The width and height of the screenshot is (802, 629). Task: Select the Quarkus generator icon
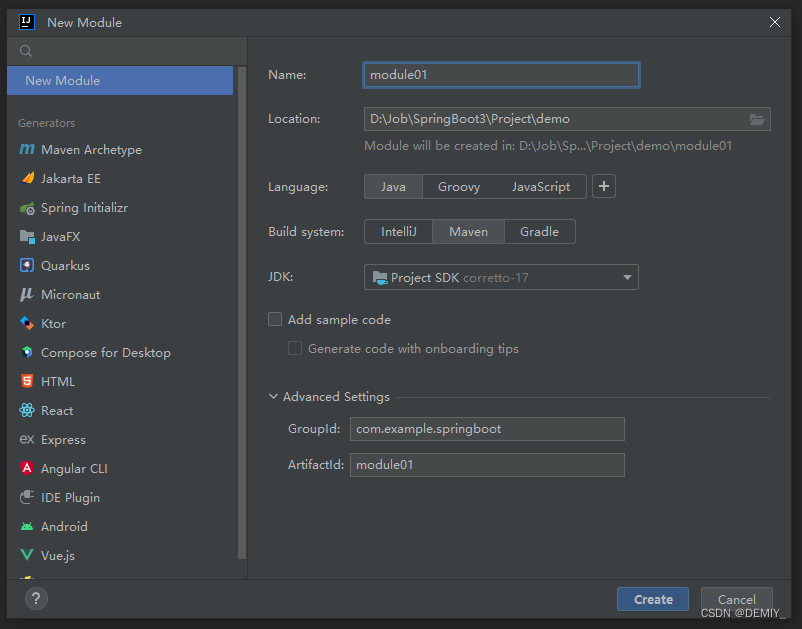point(27,265)
